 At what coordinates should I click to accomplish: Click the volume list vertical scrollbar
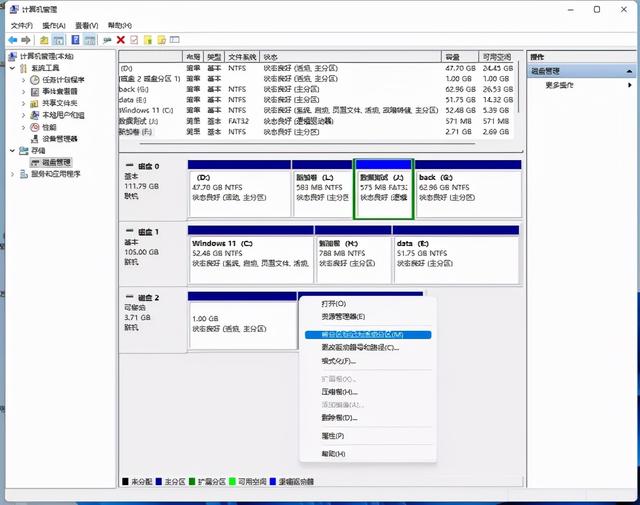[518, 87]
